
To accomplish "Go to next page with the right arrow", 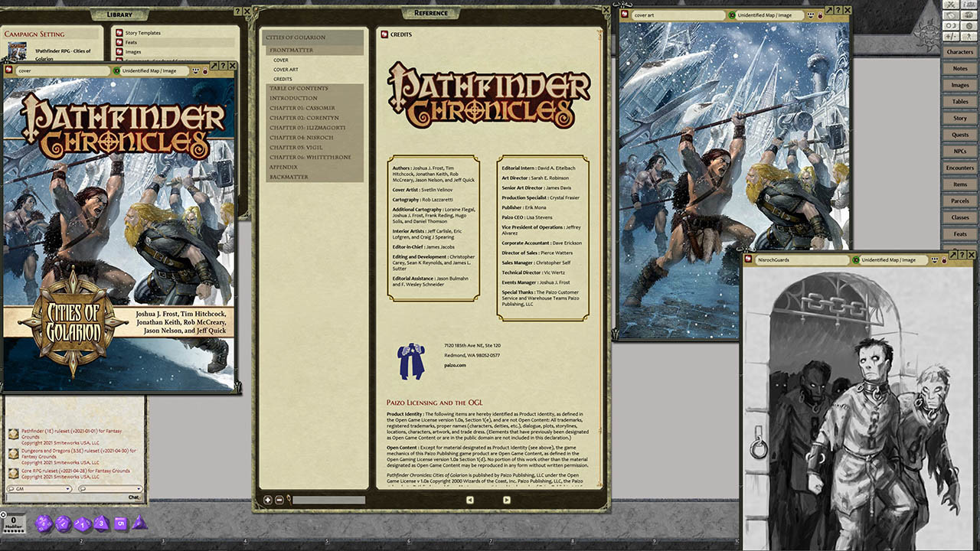I will click(506, 499).
